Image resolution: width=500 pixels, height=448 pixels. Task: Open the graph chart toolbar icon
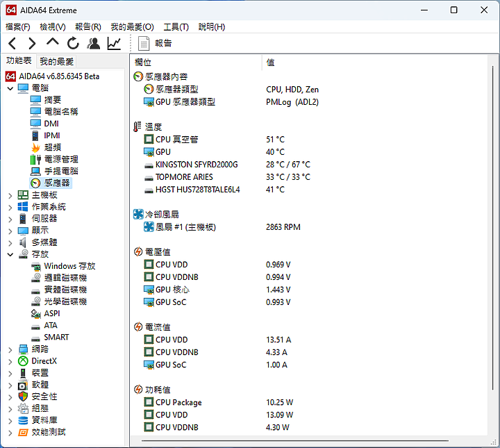click(x=114, y=43)
